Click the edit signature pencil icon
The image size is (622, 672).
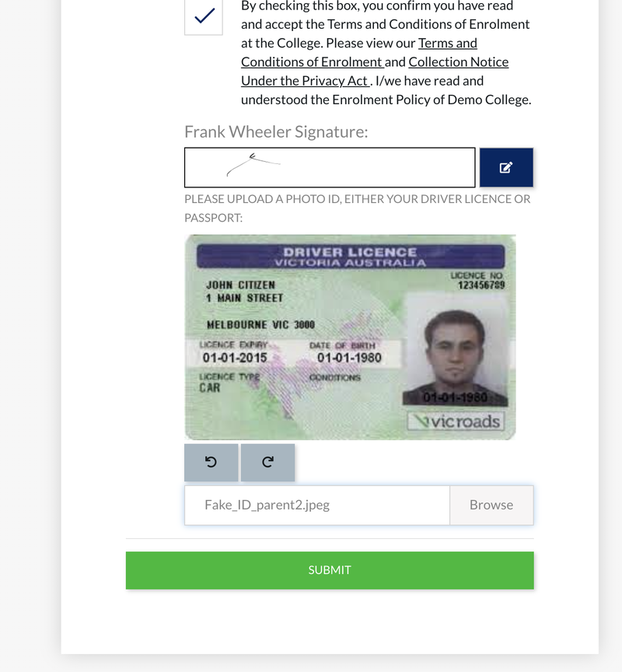click(506, 167)
